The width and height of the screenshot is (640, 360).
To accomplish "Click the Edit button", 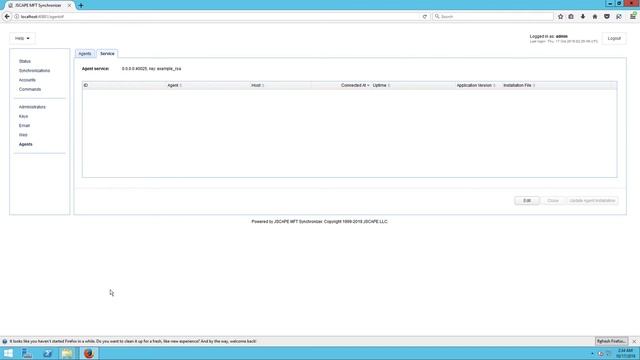I will coord(527,201).
